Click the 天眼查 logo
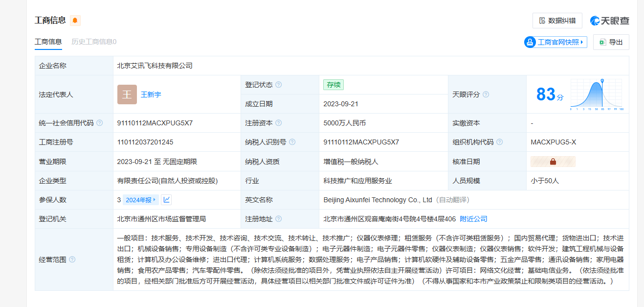644x307 pixels. (609, 21)
